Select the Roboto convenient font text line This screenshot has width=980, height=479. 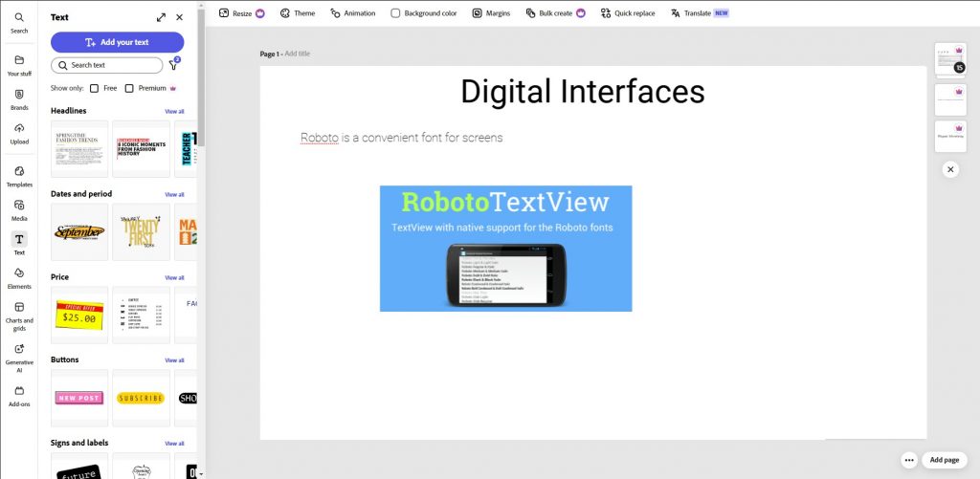pyautogui.click(x=401, y=138)
